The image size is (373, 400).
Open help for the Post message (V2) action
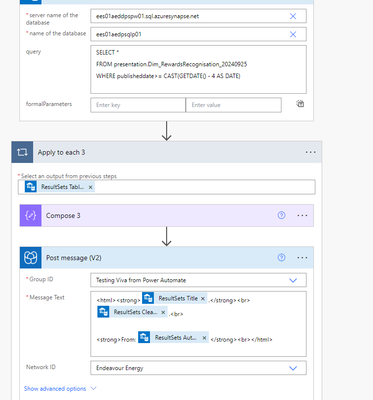[x=281, y=257]
